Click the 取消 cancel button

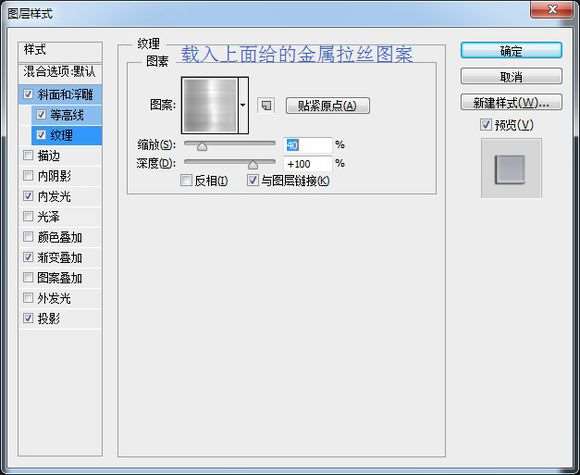(512, 77)
